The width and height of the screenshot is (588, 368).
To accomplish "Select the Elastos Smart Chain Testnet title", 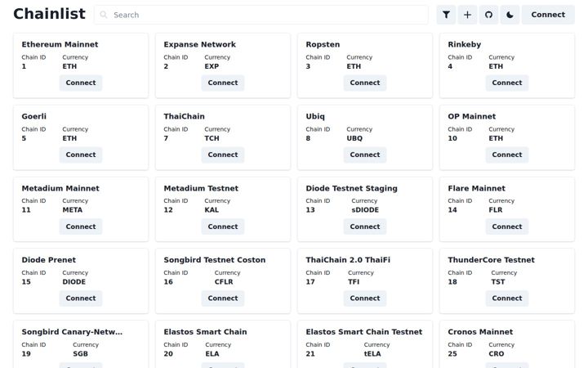I will pos(364,332).
